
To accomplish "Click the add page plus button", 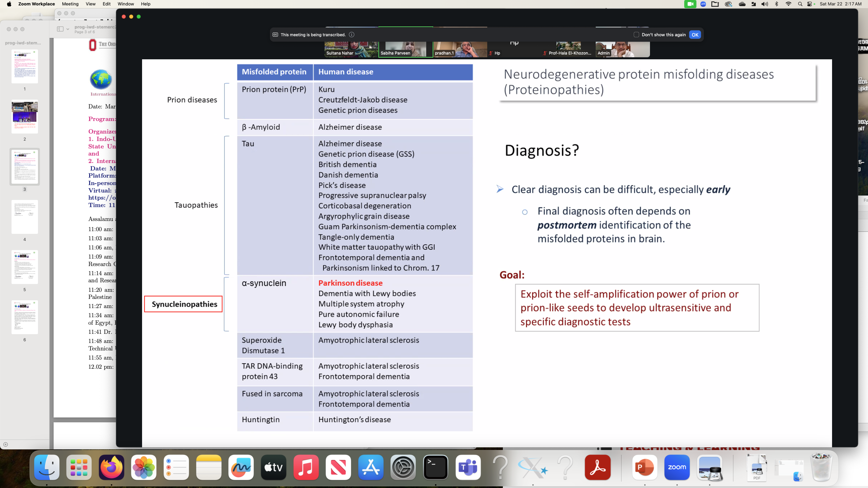I will (5, 444).
